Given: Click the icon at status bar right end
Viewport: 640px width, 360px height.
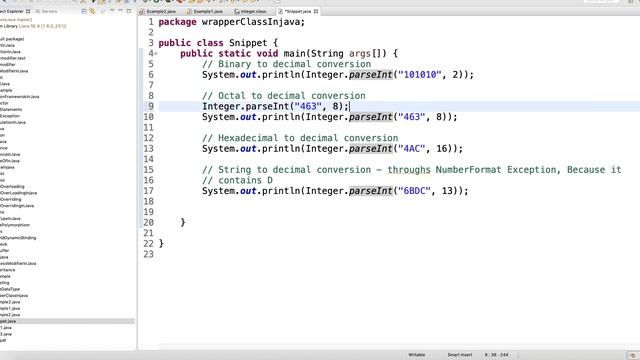Looking at the screenshot, I should tap(633, 355).
